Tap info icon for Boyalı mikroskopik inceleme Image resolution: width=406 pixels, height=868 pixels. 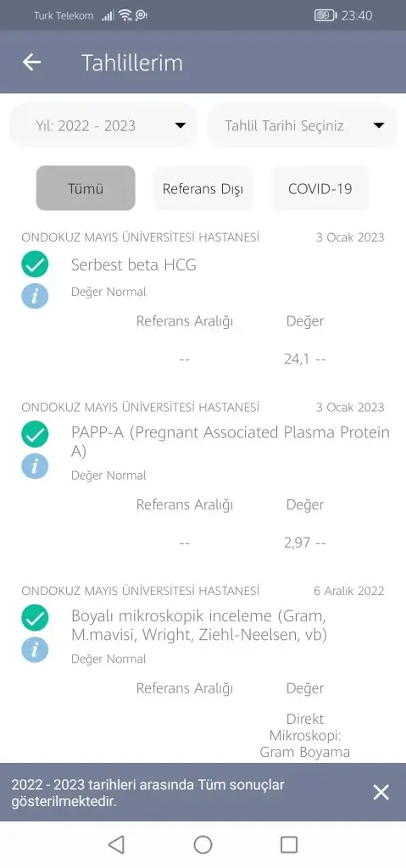pos(35,649)
